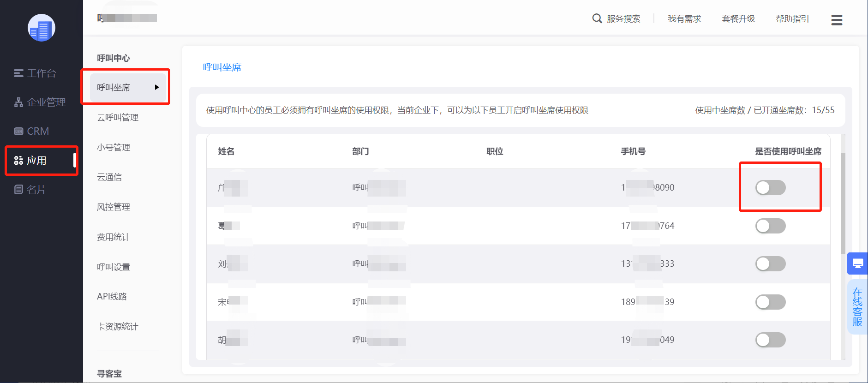Select 呼叫坐席 menu item
The height and width of the screenshot is (383, 868).
128,87
